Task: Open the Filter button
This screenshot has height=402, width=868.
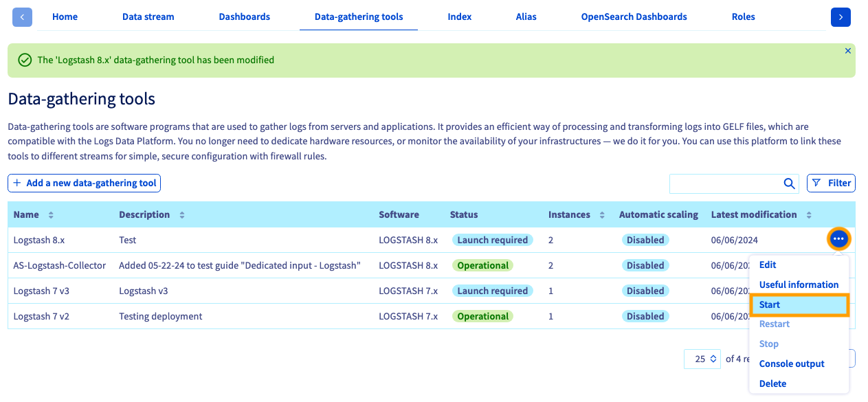Action: tap(831, 183)
